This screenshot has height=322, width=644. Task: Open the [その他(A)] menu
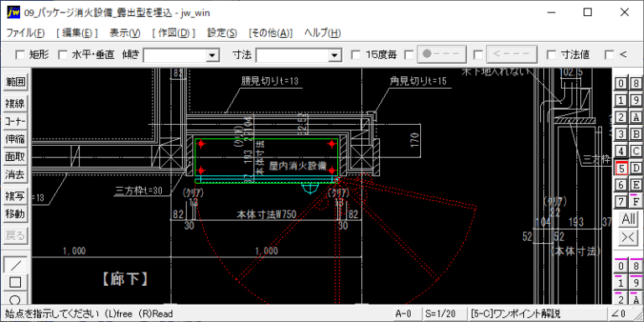click(x=271, y=34)
